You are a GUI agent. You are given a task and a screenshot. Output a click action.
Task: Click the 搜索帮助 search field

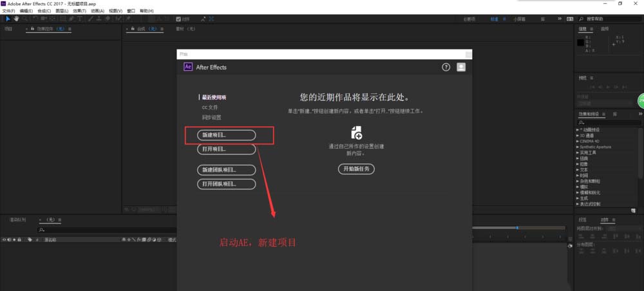pos(609,19)
